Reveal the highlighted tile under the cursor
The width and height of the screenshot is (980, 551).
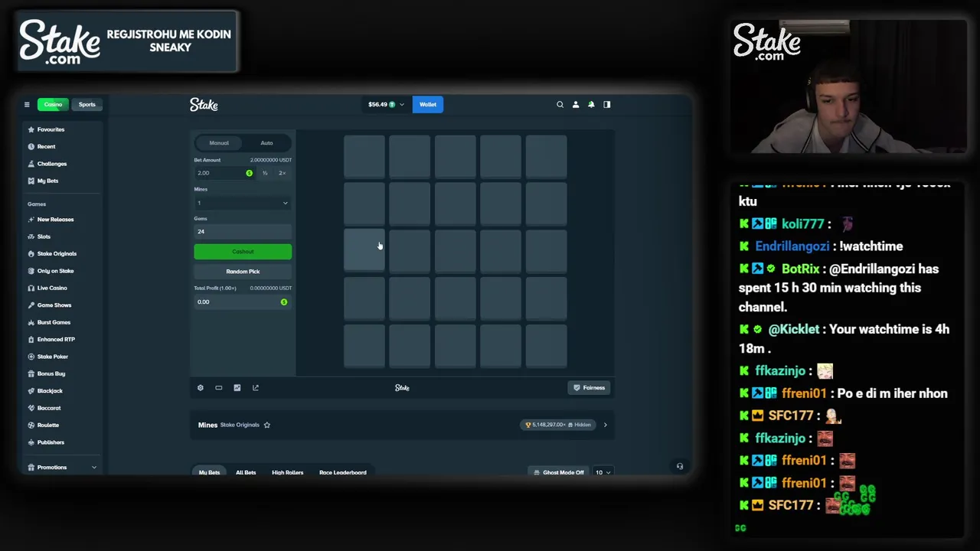(x=364, y=249)
